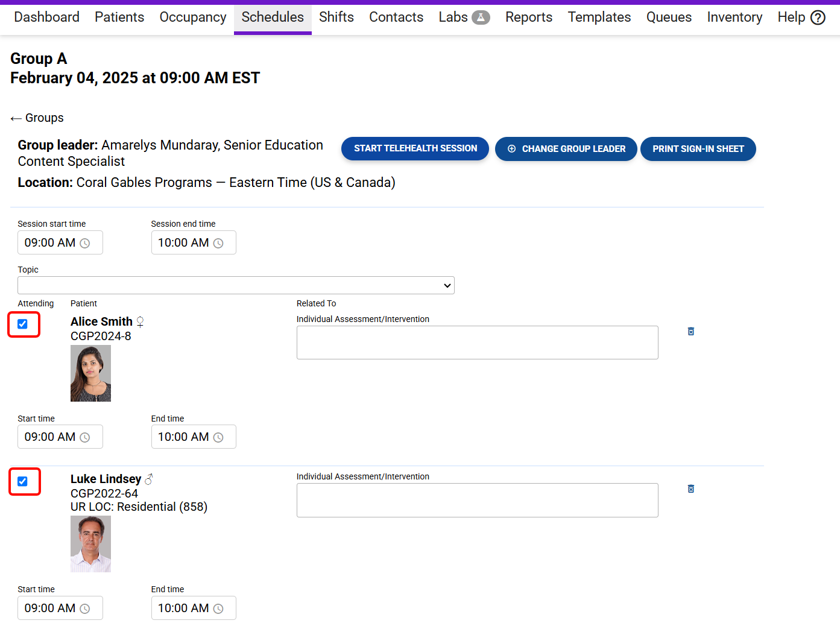
Task: Switch to the Inventory tab
Action: click(x=734, y=17)
